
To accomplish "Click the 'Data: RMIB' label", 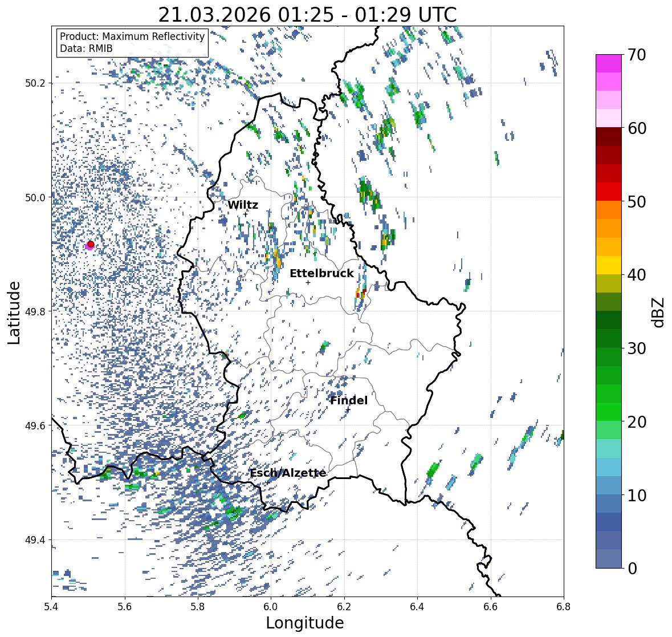I will click(x=86, y=48).
